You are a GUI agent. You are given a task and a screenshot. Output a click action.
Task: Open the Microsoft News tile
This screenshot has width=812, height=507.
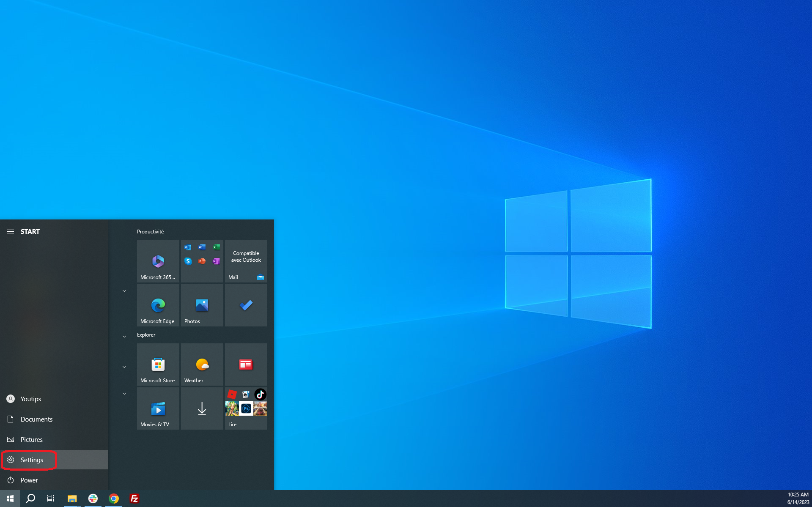pos(246,364)
